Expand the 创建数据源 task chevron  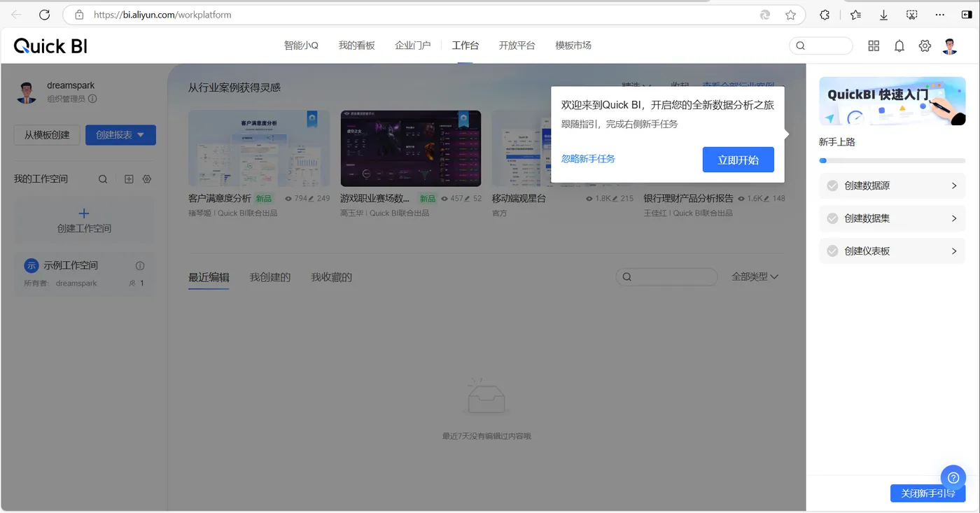coord(954,186)
